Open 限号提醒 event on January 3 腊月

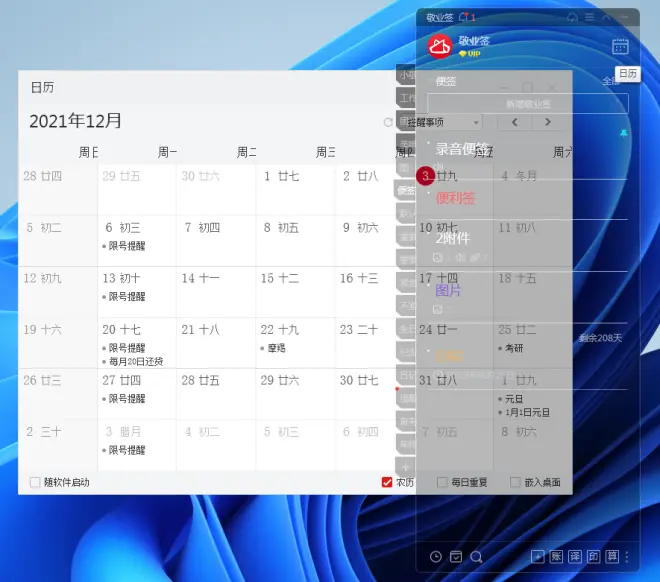pos(127,450)
